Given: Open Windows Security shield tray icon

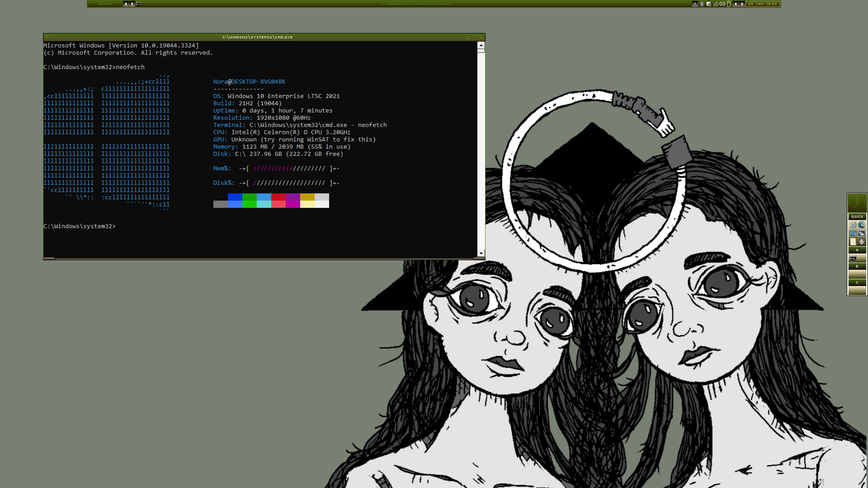Looking at the screenshot, I should [x=708, y=4].
